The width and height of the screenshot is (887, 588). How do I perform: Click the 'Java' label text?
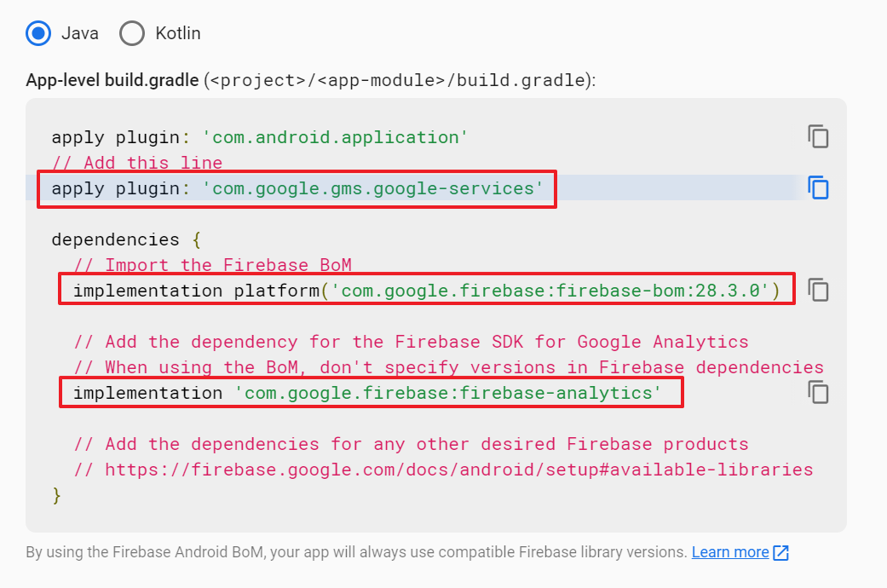pyautogui.click(x=80, y=33)
